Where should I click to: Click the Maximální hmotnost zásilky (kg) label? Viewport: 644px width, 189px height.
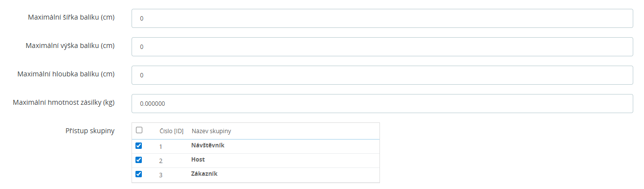coord(64,103)
